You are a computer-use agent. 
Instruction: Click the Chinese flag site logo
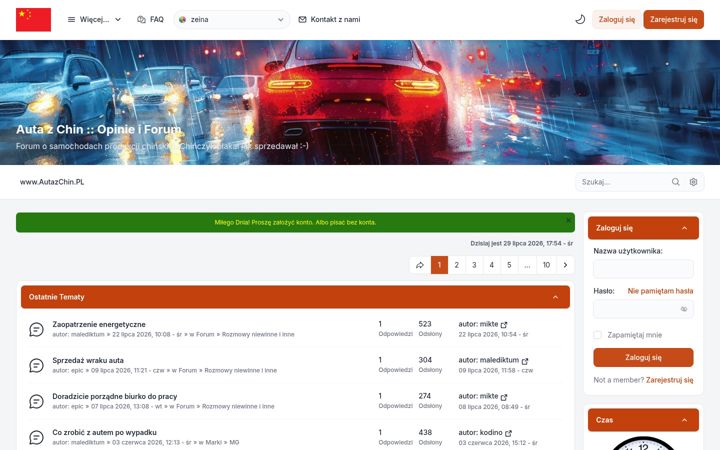(x=34, y=20)
